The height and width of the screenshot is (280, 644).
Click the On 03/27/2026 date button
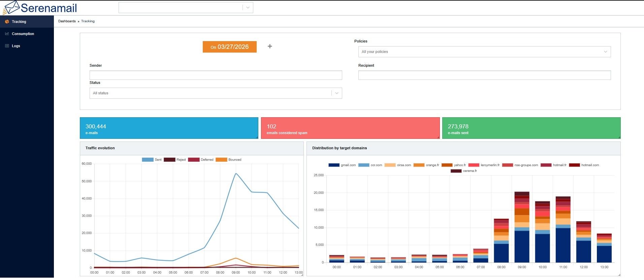coord(229,47)
